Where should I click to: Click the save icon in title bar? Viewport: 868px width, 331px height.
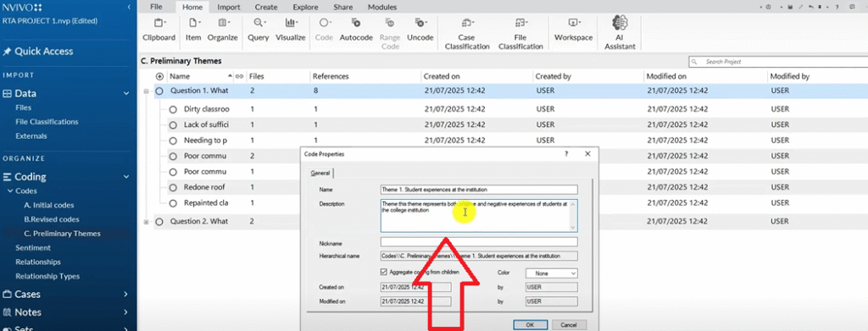pyautogui.click(x=791, y=7)
